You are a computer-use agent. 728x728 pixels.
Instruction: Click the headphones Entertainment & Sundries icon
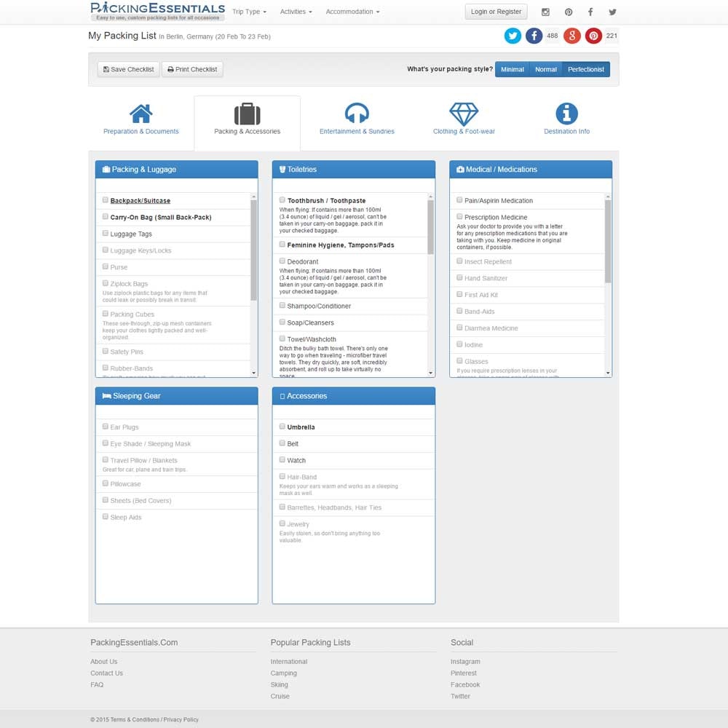point(357,114)
